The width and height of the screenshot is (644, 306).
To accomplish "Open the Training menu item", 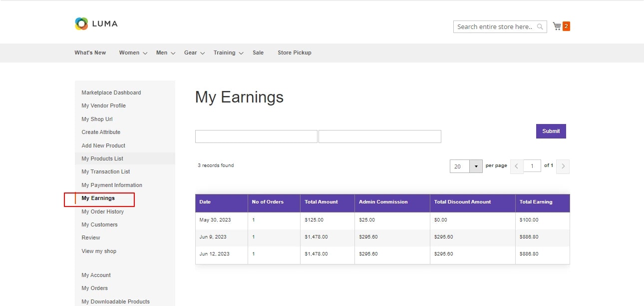I will [x=224, y=52].
